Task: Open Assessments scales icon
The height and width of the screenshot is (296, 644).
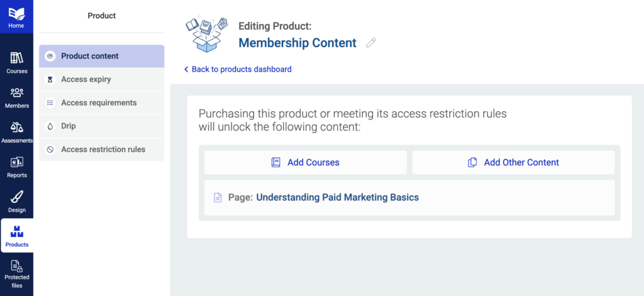Action: 17,128
